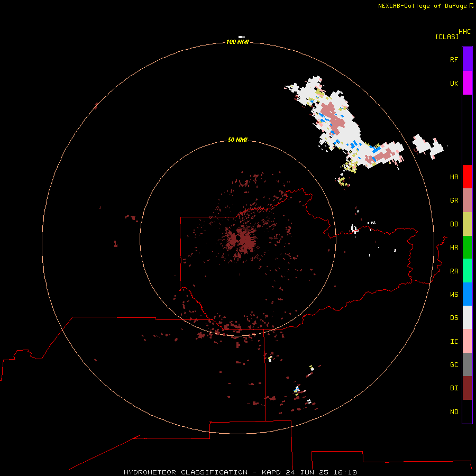Viewport: 476px width, 476px height.
Task: Click the BD legend label
Action: coord(454,224)
